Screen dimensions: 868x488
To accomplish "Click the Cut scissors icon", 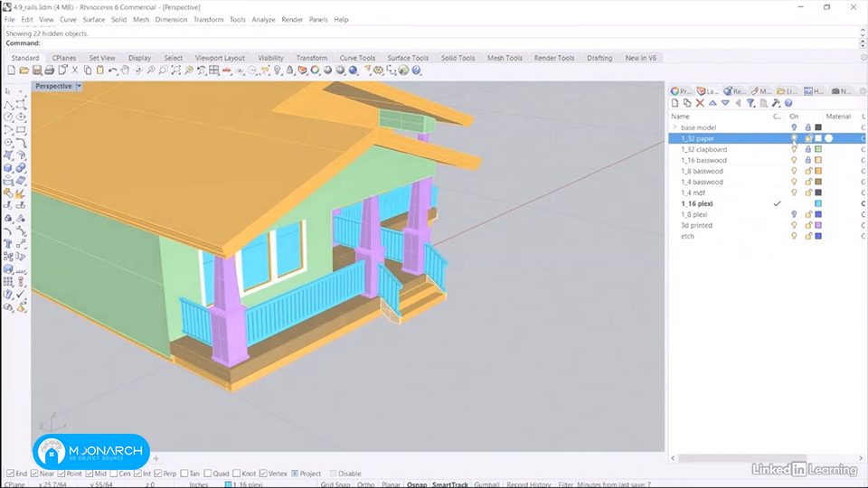I will [x=75, y=70].
